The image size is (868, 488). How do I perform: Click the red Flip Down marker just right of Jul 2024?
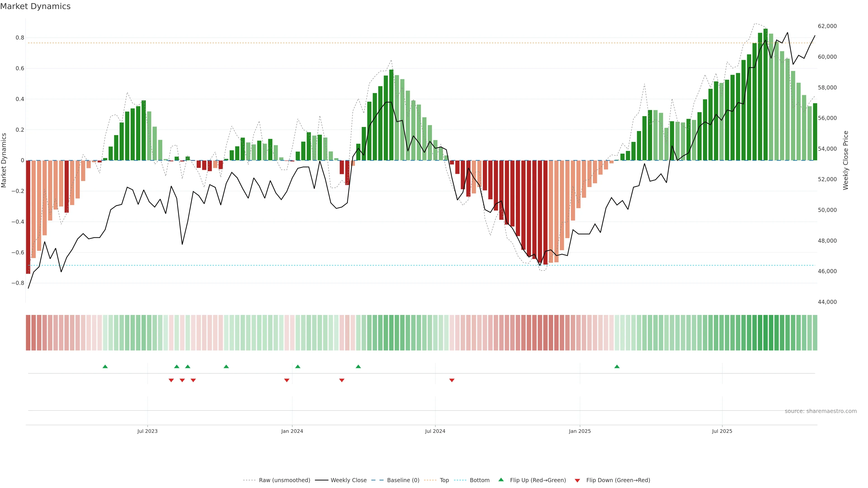coord(452,380)
